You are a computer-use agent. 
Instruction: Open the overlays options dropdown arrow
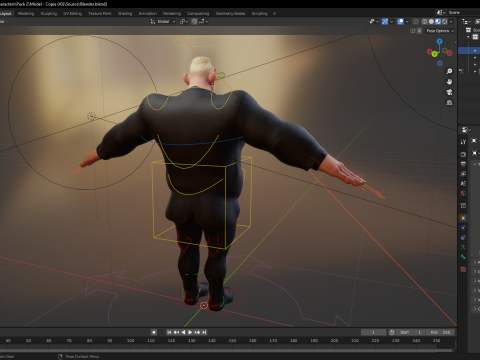[407, 21]
